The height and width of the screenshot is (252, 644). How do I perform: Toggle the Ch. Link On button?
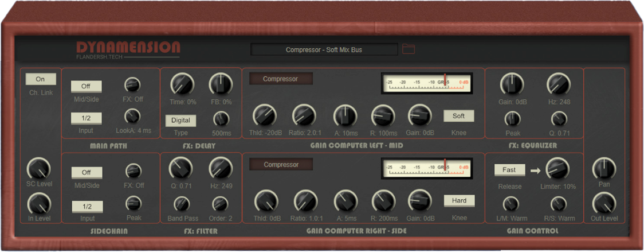tap(41, 79)
